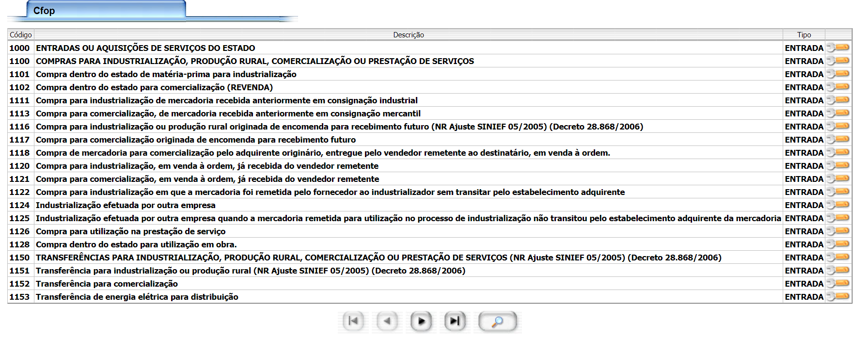Click code 1126 in the Código column
The width and height of the screenshot is (868, 339).
click(x=19, y=231)
